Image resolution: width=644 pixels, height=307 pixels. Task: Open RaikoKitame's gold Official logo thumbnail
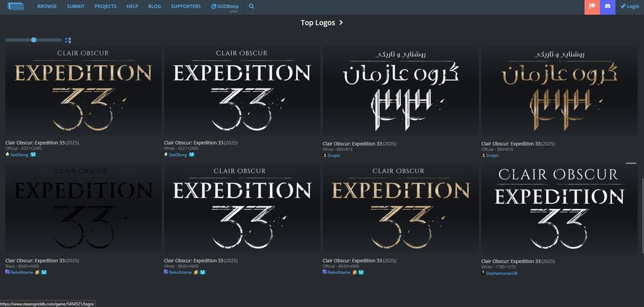[401, 208]
